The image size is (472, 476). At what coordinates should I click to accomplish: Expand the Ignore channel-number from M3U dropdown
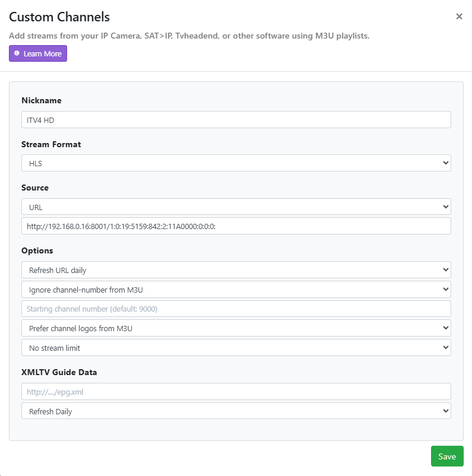pyautogui.click(x=236, y=290)
